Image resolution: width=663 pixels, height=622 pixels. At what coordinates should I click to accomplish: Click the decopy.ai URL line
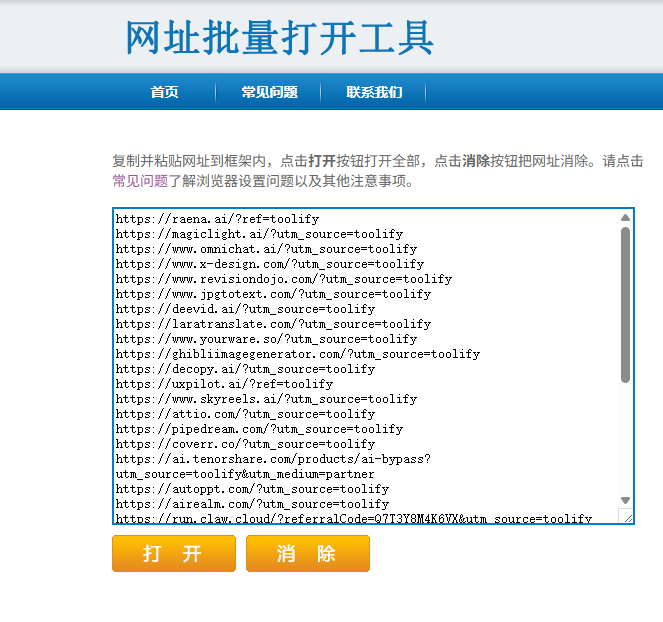point(245,369)
